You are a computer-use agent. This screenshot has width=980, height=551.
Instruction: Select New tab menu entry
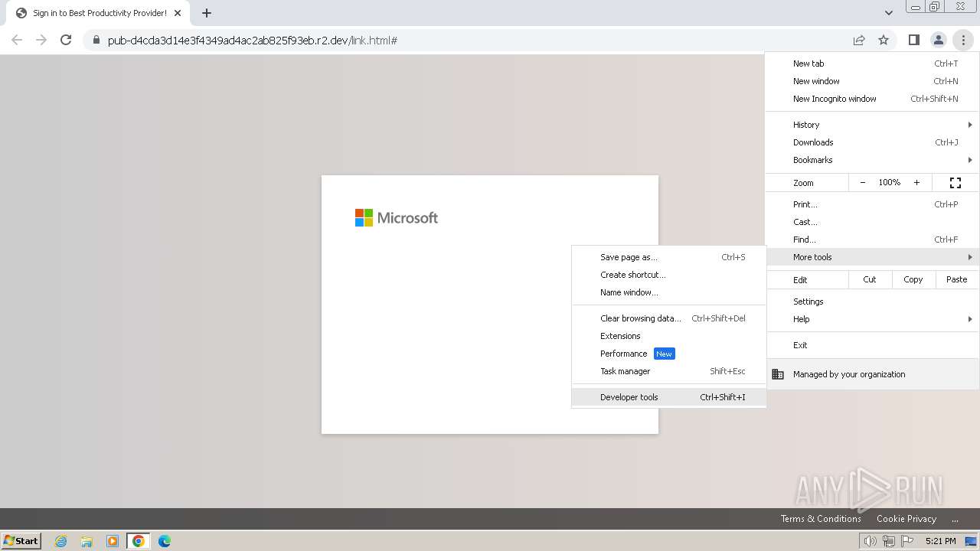[873, 64]
